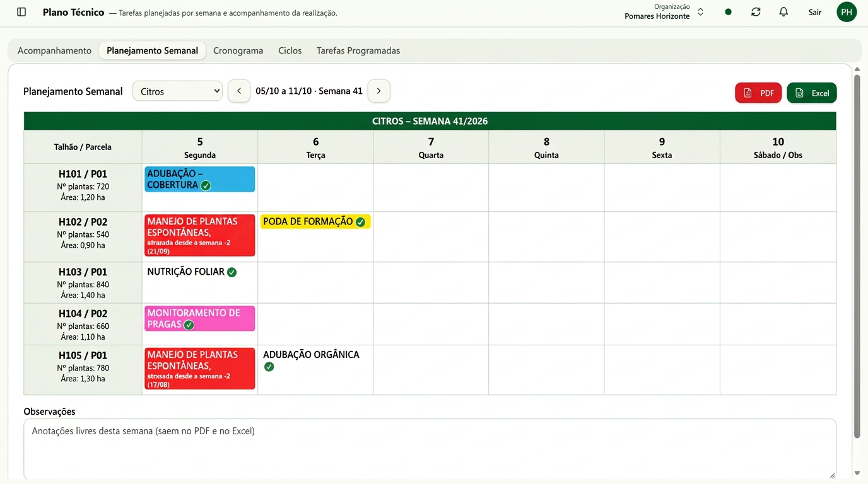Open the PH user avatar
868x484 pixels.
pos(847,12)
